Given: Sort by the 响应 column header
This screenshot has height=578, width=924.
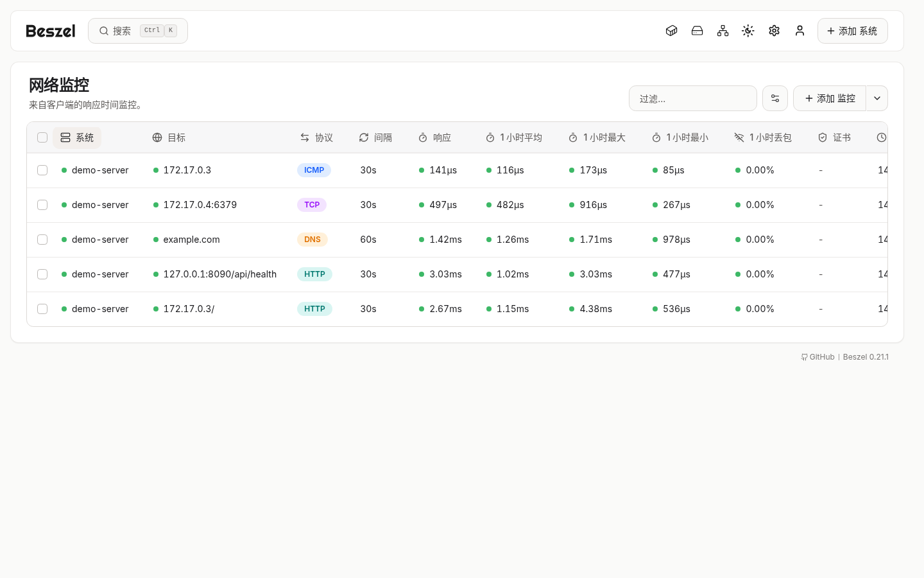Looking at the screenshot, I should (x=434, y=137).
